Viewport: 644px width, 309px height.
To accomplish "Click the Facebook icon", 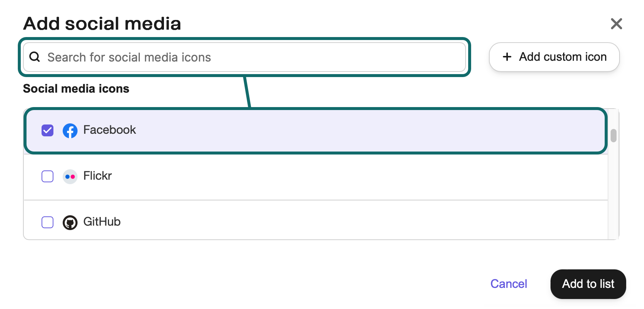I will pos(70,130).
